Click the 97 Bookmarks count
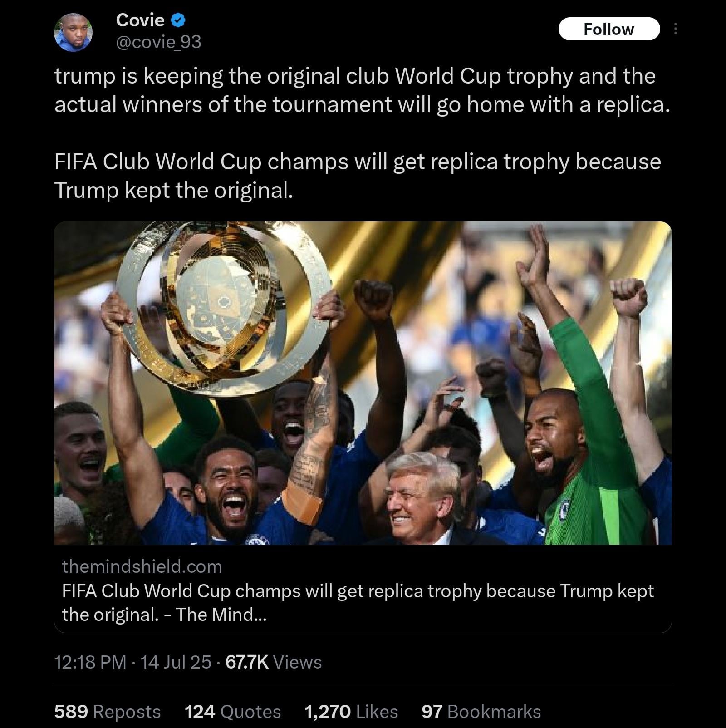This screenshot has height=728, width=726. point(481,712)
